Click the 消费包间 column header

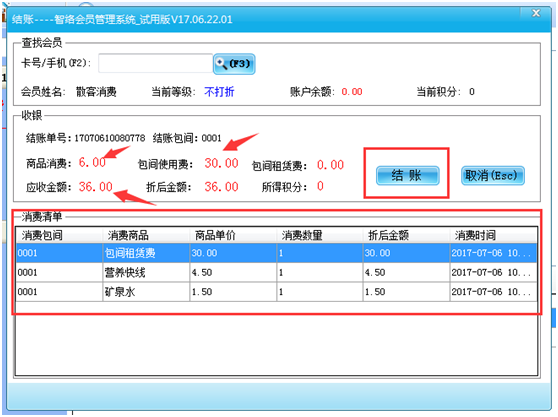tap(59, 235)
